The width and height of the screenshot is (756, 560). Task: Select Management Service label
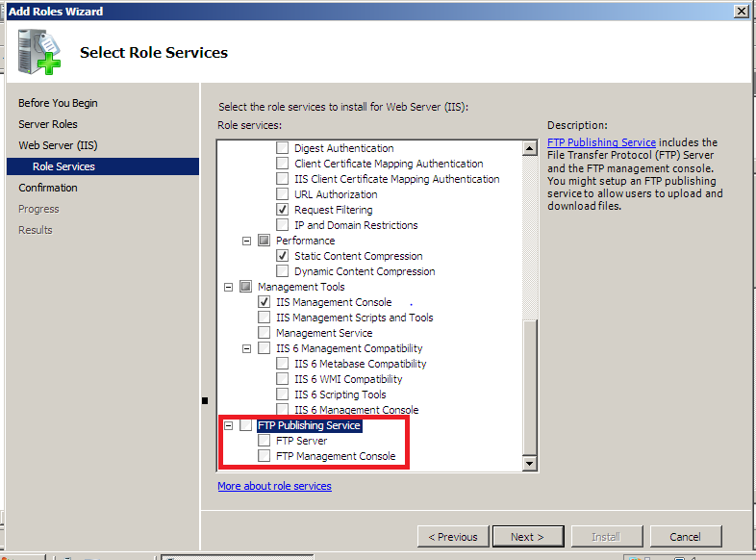tap(324, 333)
